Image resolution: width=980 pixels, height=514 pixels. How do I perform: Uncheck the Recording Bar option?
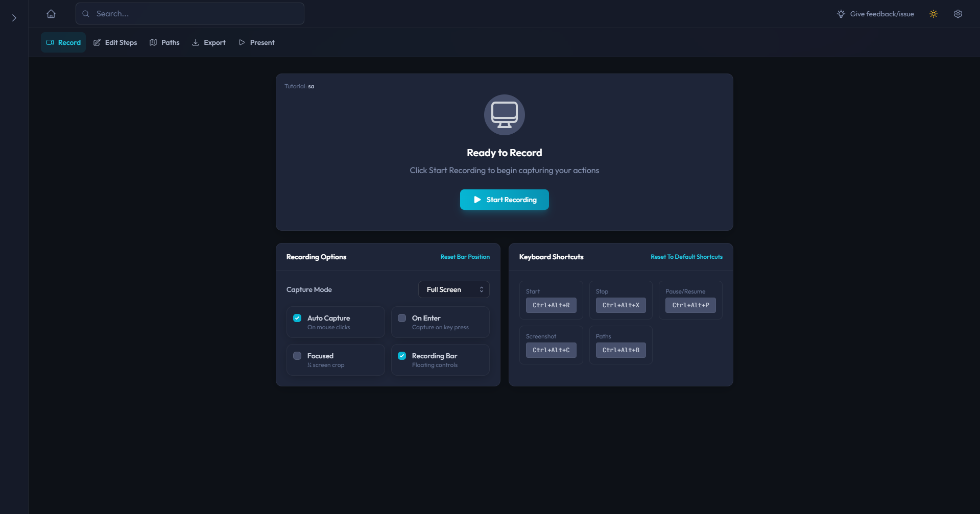[x=402, y=356]
